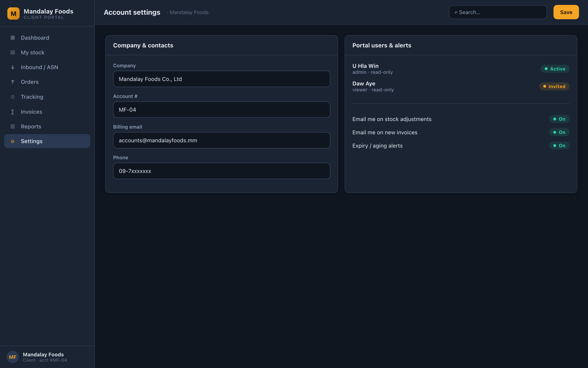The image size is (588, 368).
Task: Open the Dashboard page
Action: pyautogui.click(x=47, y=38)
